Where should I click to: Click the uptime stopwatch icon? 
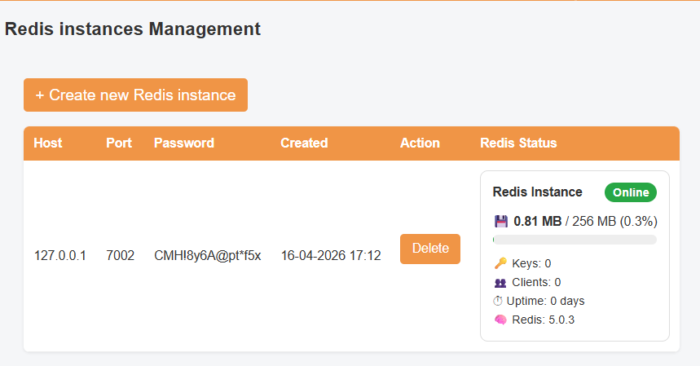click(x=497, y=301)
